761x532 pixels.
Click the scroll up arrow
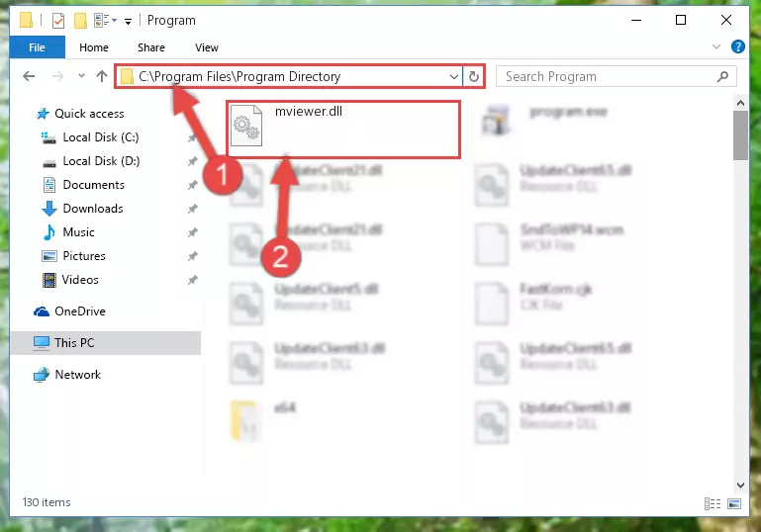740,103
